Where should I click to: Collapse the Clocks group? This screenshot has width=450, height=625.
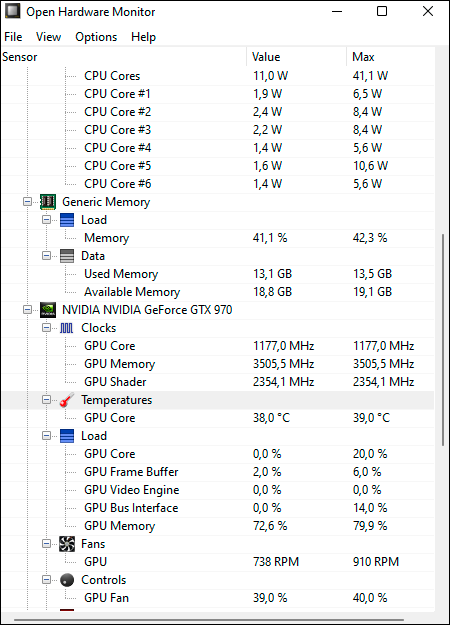[47, 328]
